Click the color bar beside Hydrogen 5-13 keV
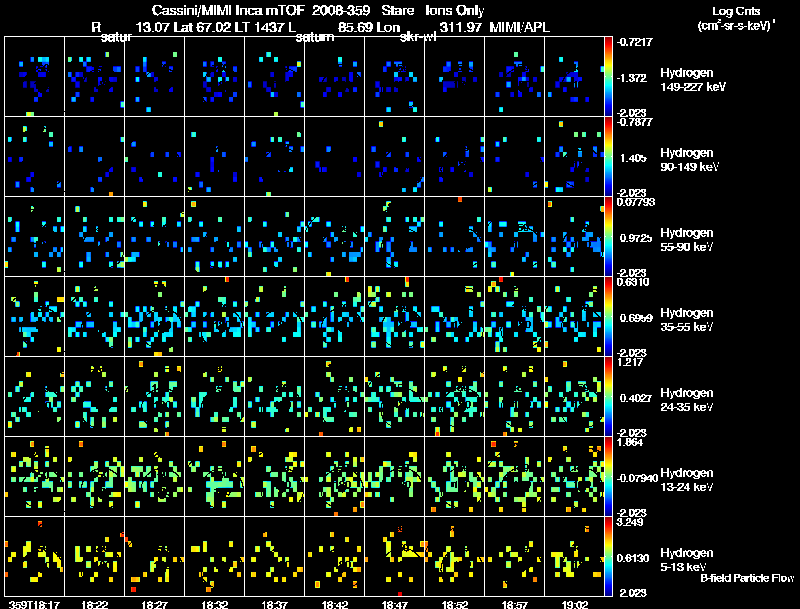Image resolution: width=800 pixels, height=609 pixels. tap(608, 556)
